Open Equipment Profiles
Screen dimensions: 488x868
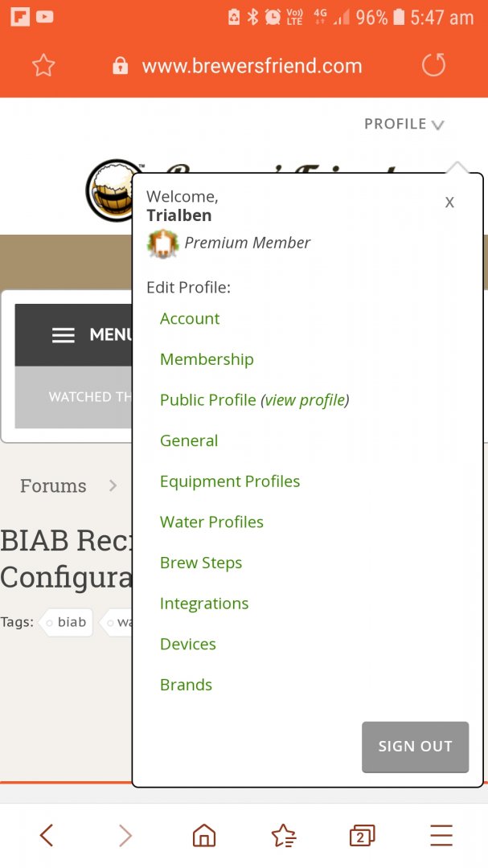pyautogui.click(x=230, y=481)
